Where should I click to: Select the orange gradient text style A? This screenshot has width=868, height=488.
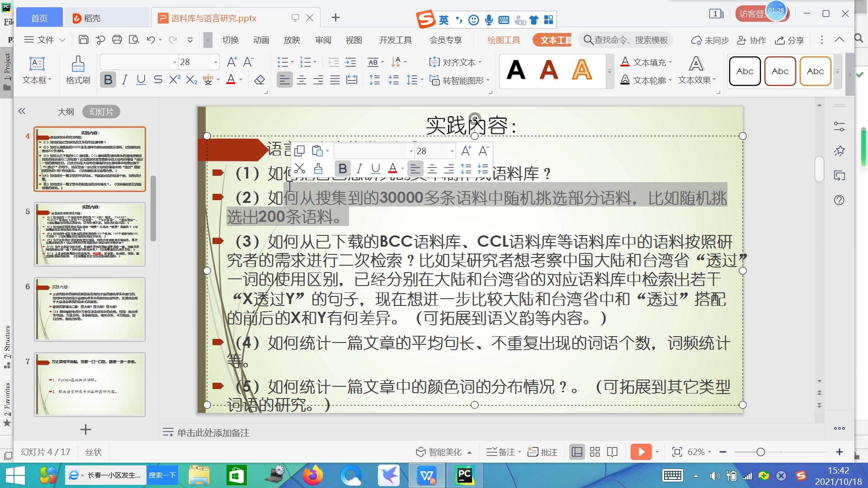[582, 70]
